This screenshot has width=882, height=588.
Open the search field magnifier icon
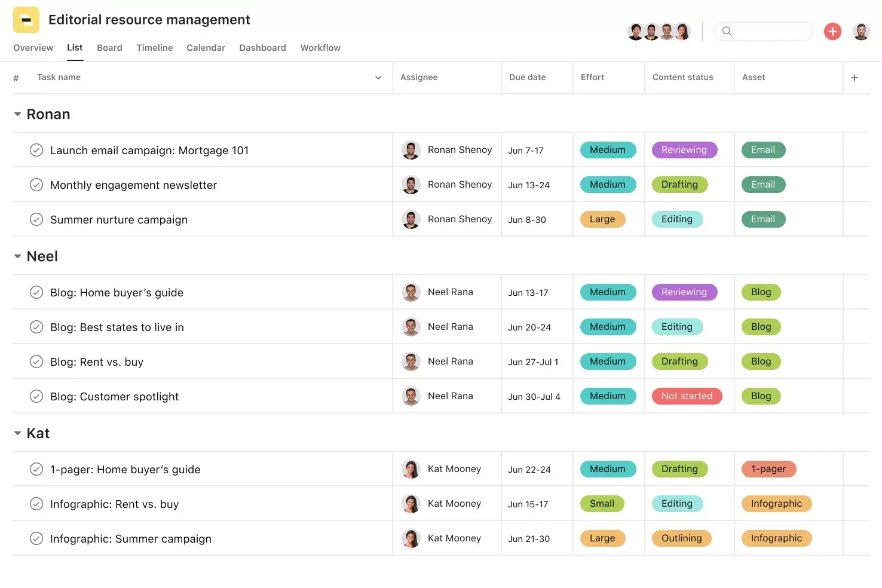point(727,31)
